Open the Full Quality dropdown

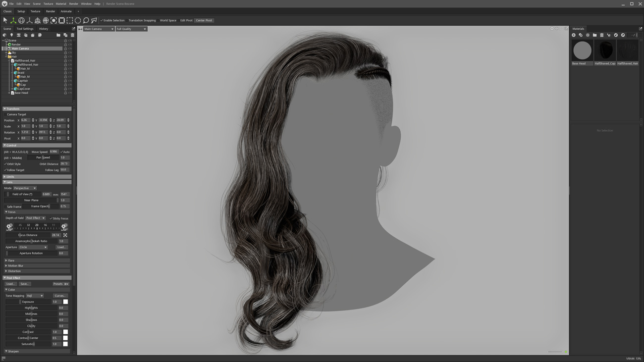click(x=131, y=29)
